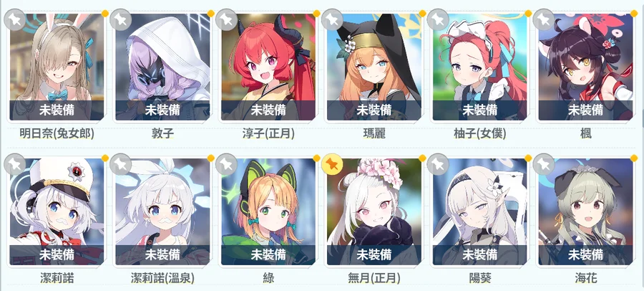Select the 瑪麗 character portrait
This screenshot has height=291, width=644.
[x=374, y=67]
